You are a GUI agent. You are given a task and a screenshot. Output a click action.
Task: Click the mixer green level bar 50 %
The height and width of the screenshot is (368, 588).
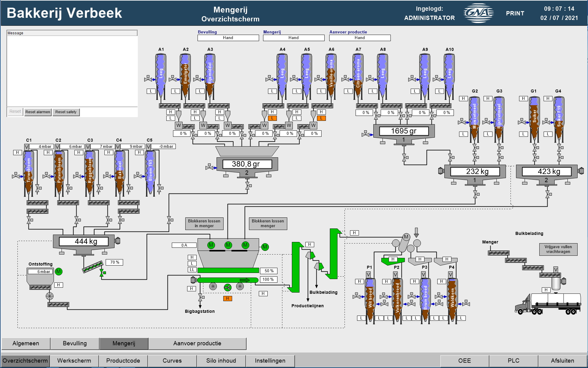[228, 270]
